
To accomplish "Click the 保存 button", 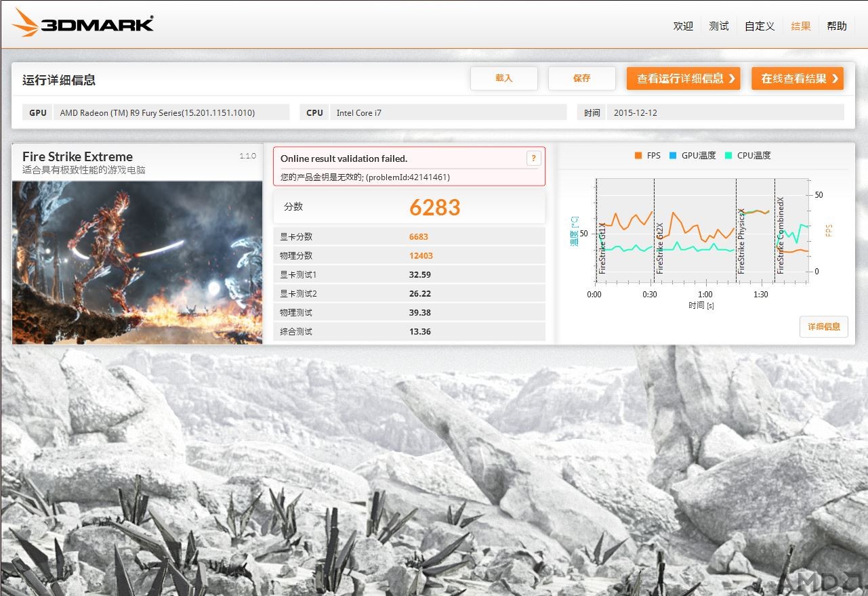I will pos(582,79).
